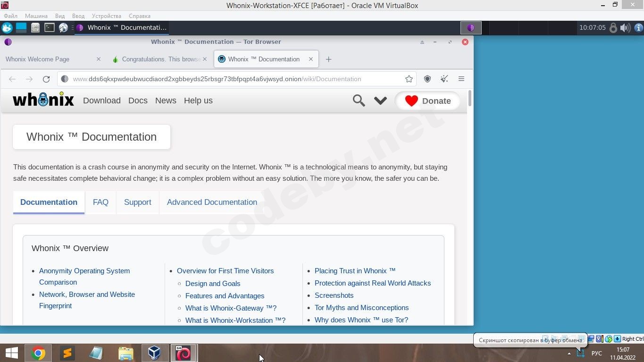Focus the Tor Browser address bar
The width and height of the screenshot is (644, 362).
tap(237, 79)
